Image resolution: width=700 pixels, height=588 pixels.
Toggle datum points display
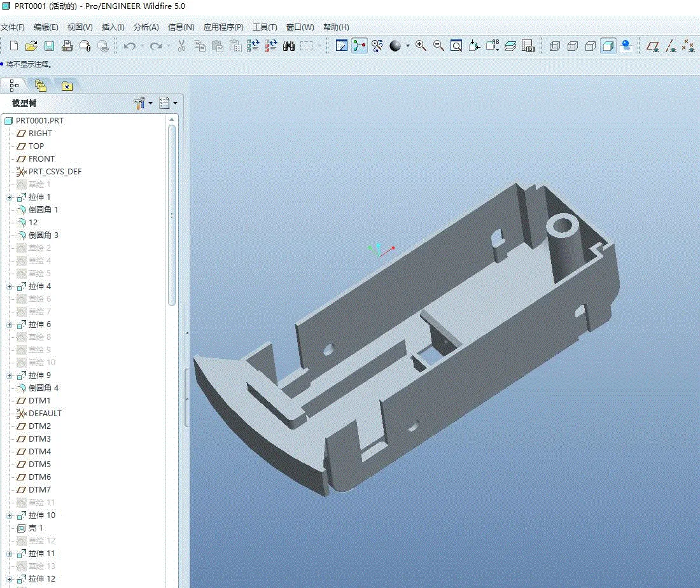coord(689,46)
